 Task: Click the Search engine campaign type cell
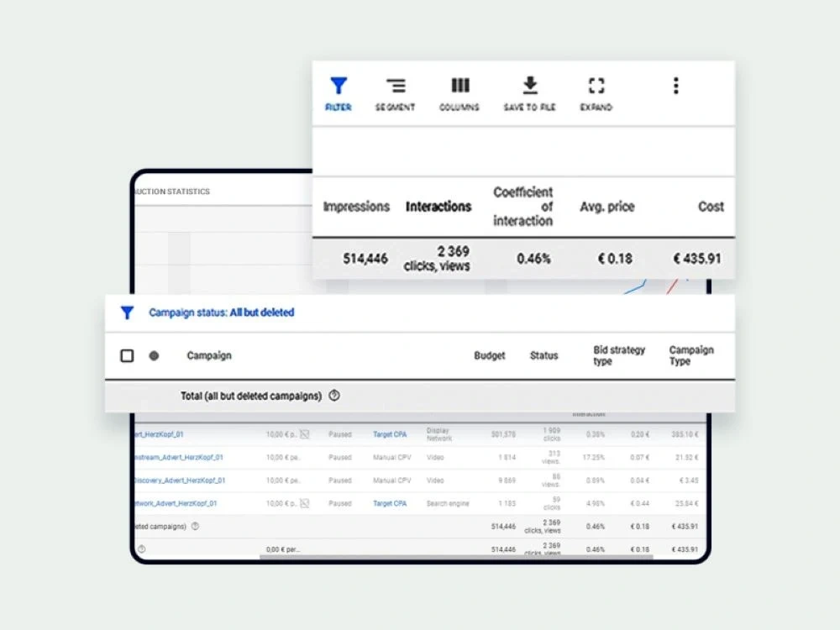tap(448, 503)
